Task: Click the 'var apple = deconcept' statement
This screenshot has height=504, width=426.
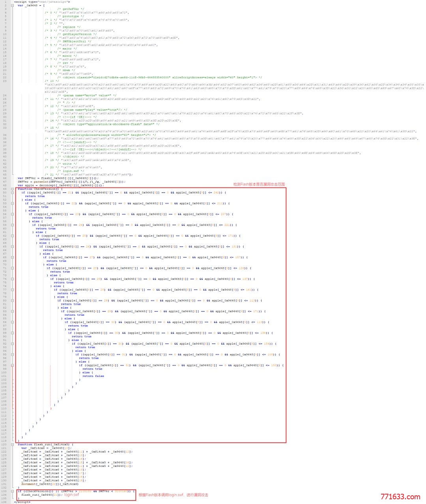Action: click(x=61, y=185)
